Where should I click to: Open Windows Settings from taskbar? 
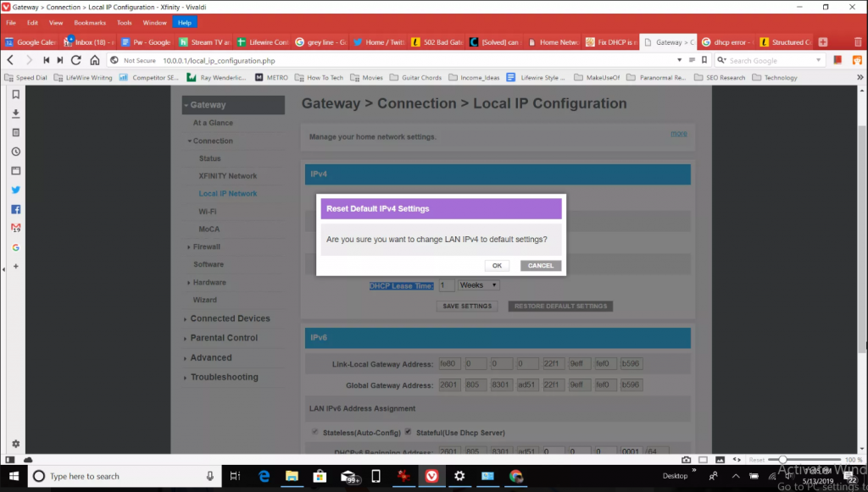459,476
